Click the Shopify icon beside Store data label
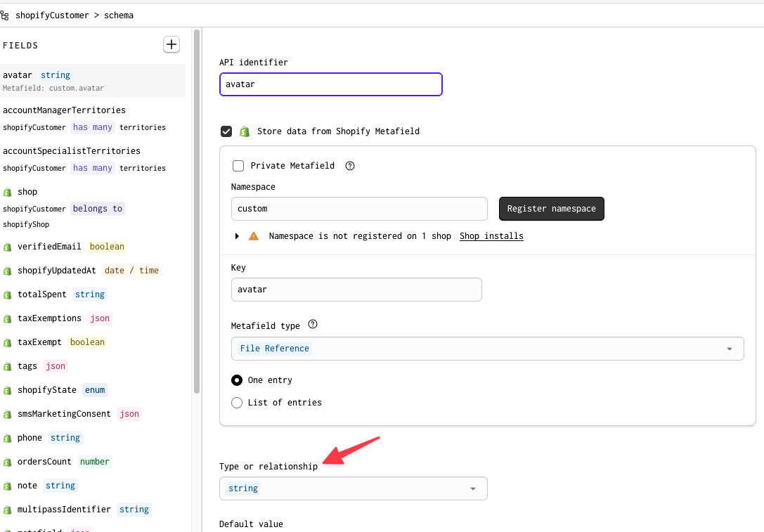Image resolution: width=764 pixels, height=532 pixels. click(x=245, y=131)
